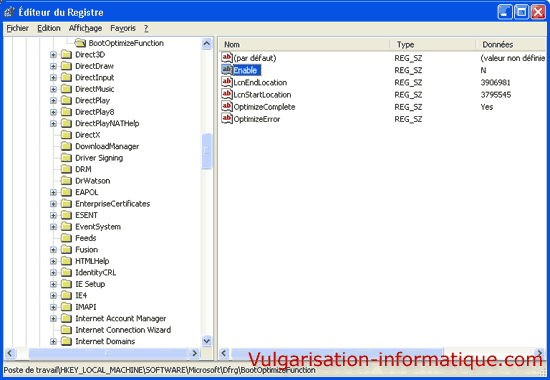550x380 pixels.
Task: Open the Edition menu
Action: 49,28
